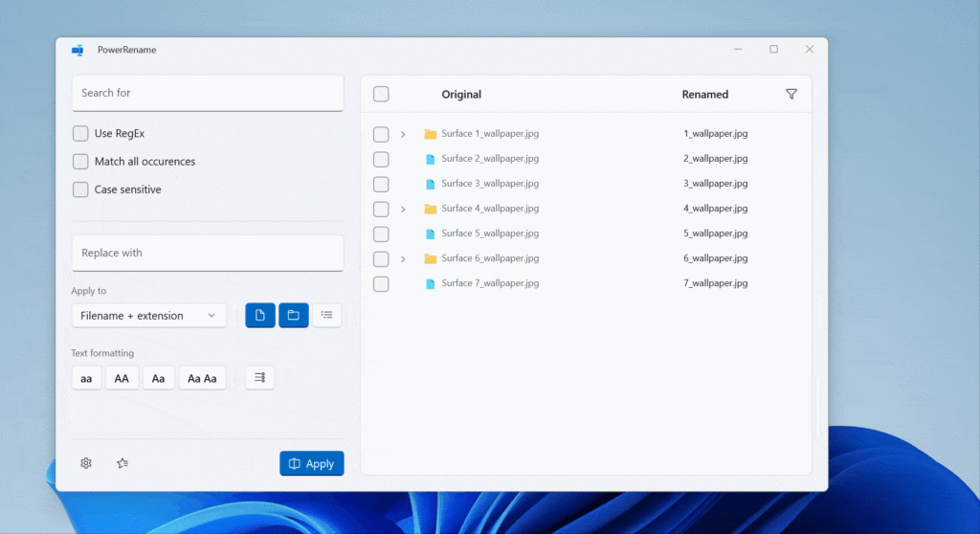This screenshot has height=534, width=980.
Task: Open PowerRename settings gear
Action: (86, 463)
